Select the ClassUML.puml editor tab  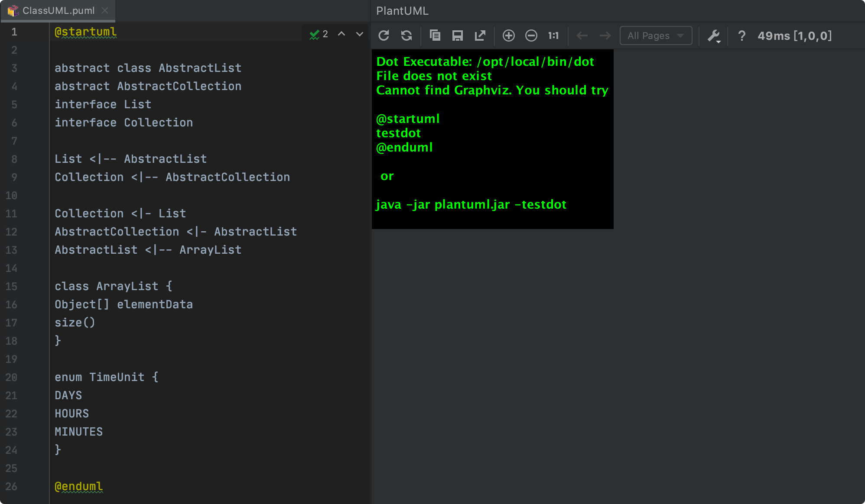58,10
